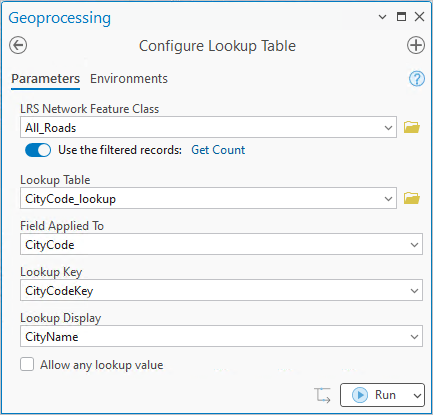Go back using the left arrow icon
Image resolution: width=433 pixels, height=415 pixels.
18,45
